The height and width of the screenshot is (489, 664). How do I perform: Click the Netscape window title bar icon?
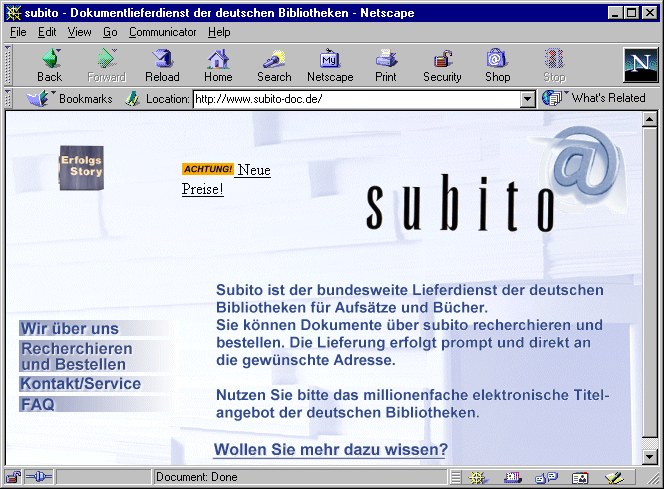[14, 13]
